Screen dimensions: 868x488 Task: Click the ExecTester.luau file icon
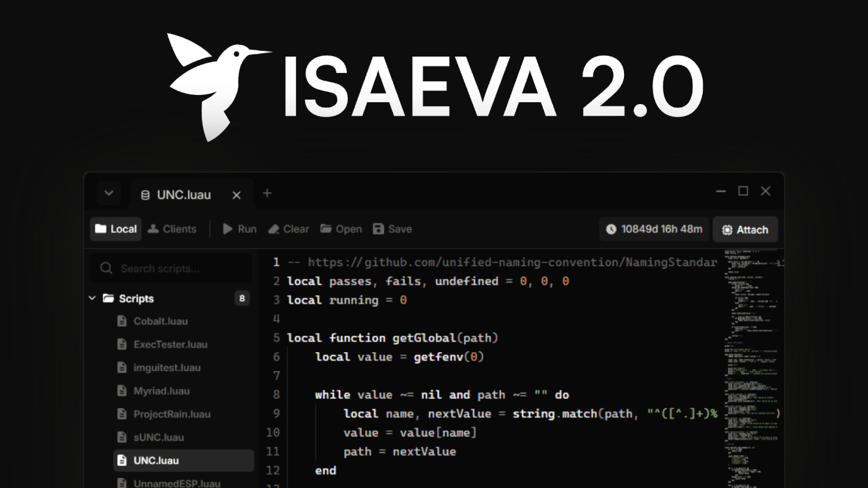click(122, 344)
